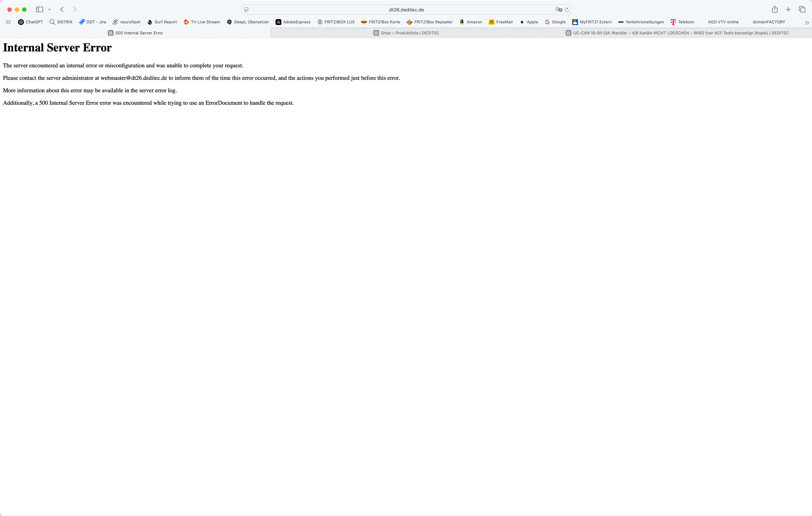Image resolution: width=812 pixels, height=516 pixels.
Task: Open the neuroflash bookmark
Action: 126,22
